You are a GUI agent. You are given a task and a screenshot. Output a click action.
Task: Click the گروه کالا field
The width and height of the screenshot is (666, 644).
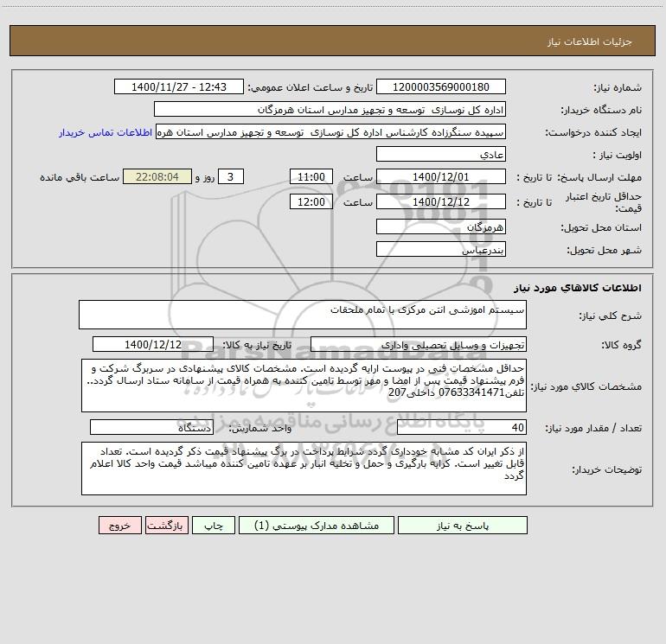tap(419, 345)
